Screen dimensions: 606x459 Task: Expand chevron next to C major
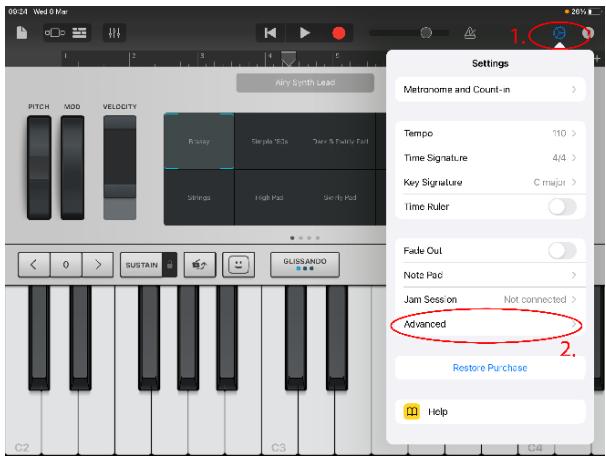tap(574, 182)
